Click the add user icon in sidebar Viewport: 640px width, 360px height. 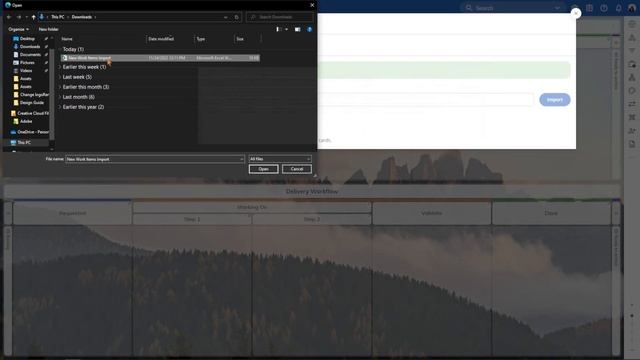tap(632, 131)
